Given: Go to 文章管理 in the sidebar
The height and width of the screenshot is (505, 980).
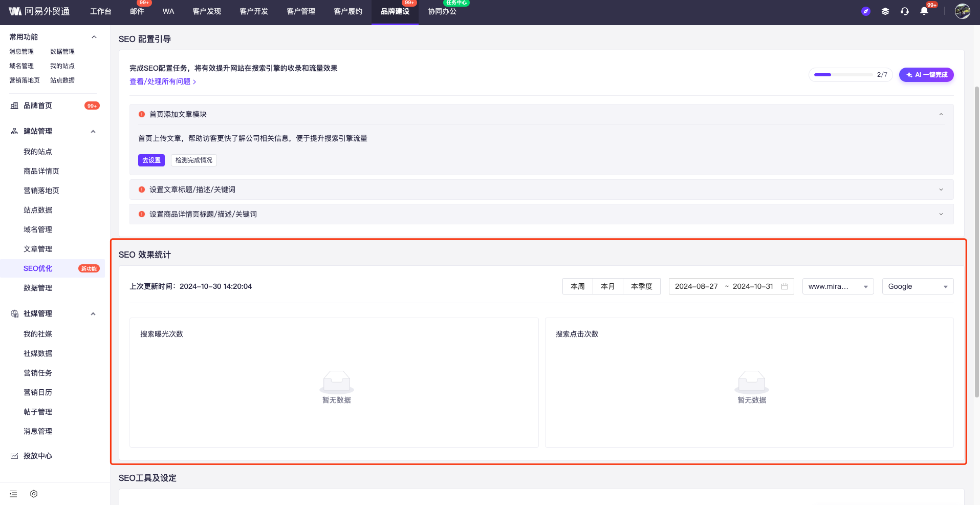Looking at the screenshot, I should (x=38, y=249).
